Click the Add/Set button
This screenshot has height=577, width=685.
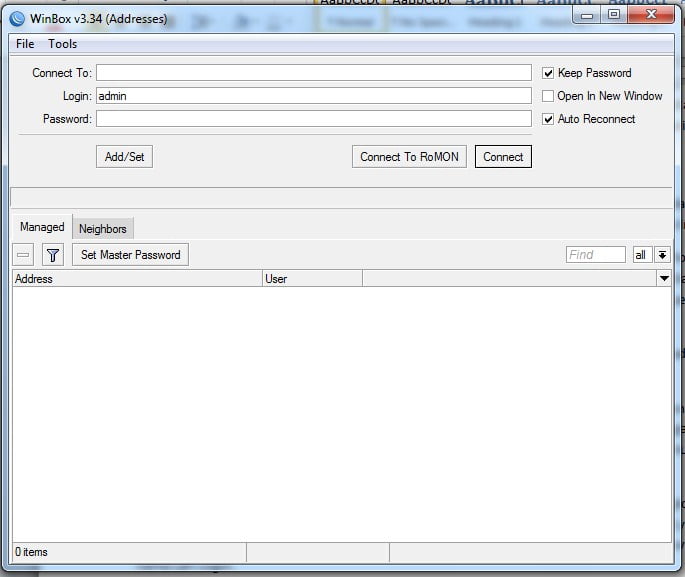(x=125, y=157)
